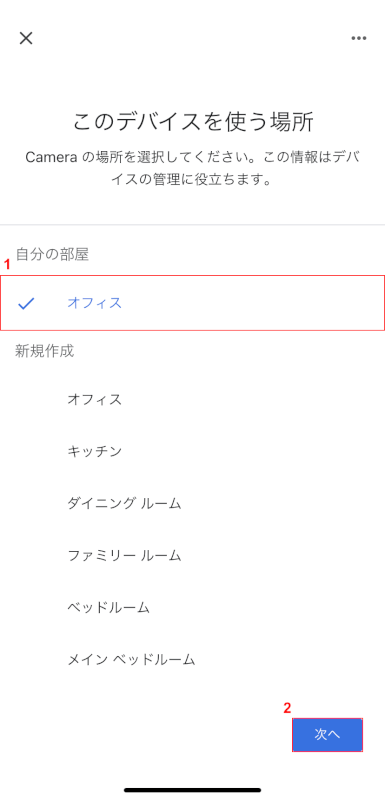This screenshot has width=385, height=800.
Task: Select the ベッドルーム entry
Action: [x=109, y=608]
